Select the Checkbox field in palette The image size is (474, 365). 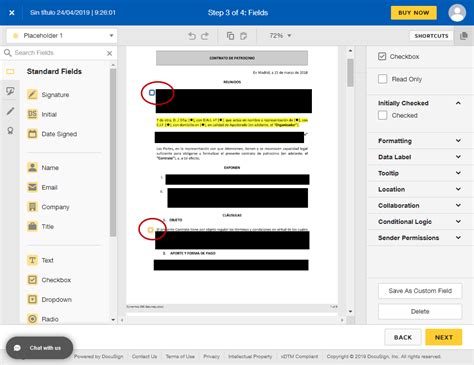click(49, 280)
